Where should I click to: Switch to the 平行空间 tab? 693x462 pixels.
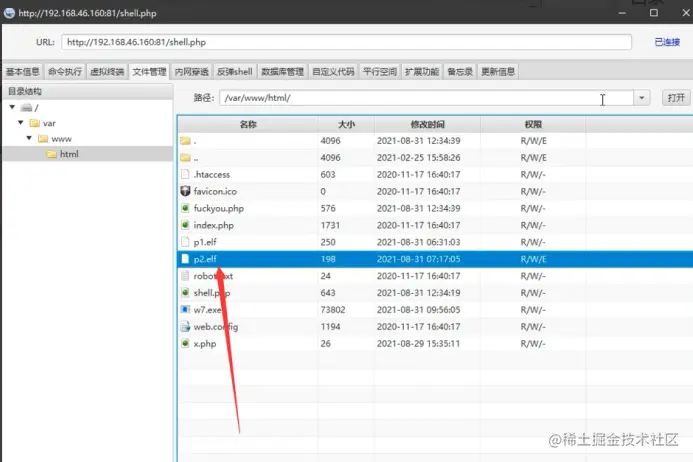[380, 72]
